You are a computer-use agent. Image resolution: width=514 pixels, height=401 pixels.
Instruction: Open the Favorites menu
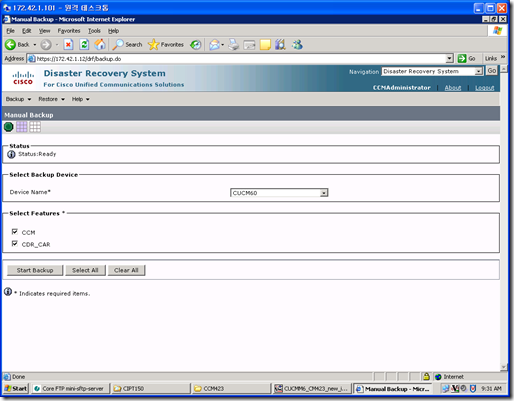[x=69, y=31]
